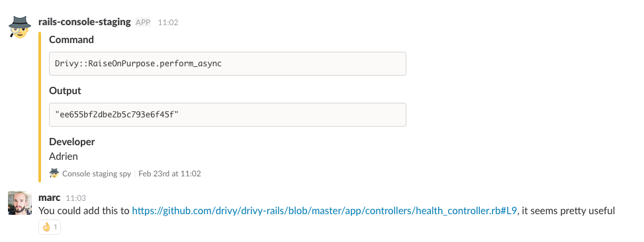Viewport: 644px width, 242px height.
Task: Click the yellow attachment color bar
Action: tap(40, 107)
